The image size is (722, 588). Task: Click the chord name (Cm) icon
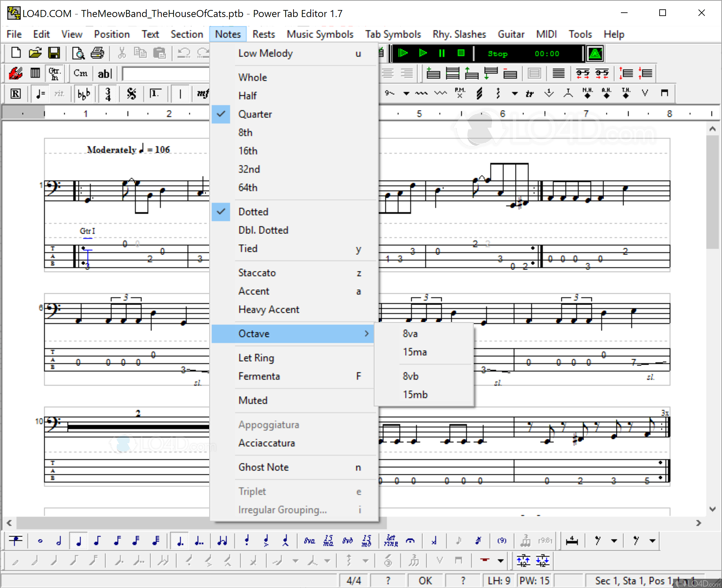(x=80, y=73)
